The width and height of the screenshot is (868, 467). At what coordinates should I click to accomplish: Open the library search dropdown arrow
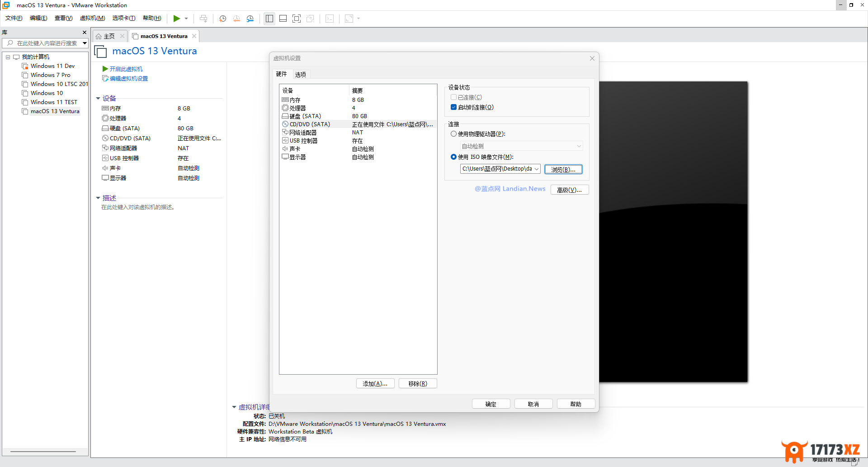click(85, 43)
